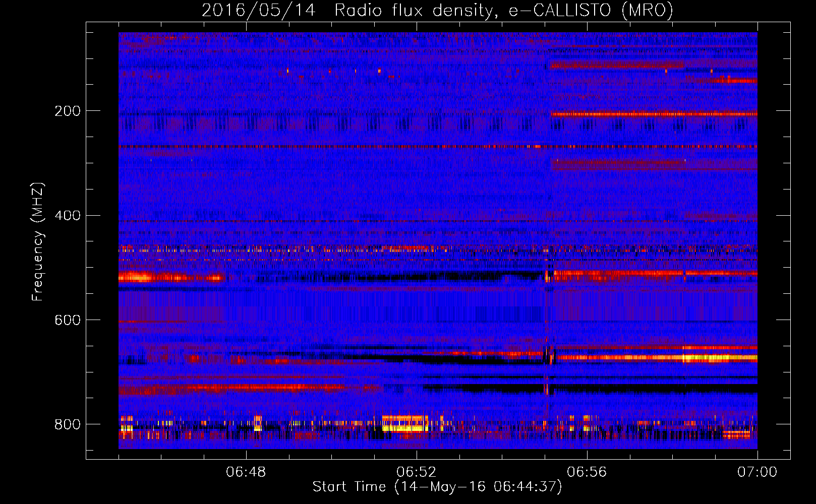This screenshot has height=504, width=816.
Task: Click the 06:52 time tick label
Action: 417,472
